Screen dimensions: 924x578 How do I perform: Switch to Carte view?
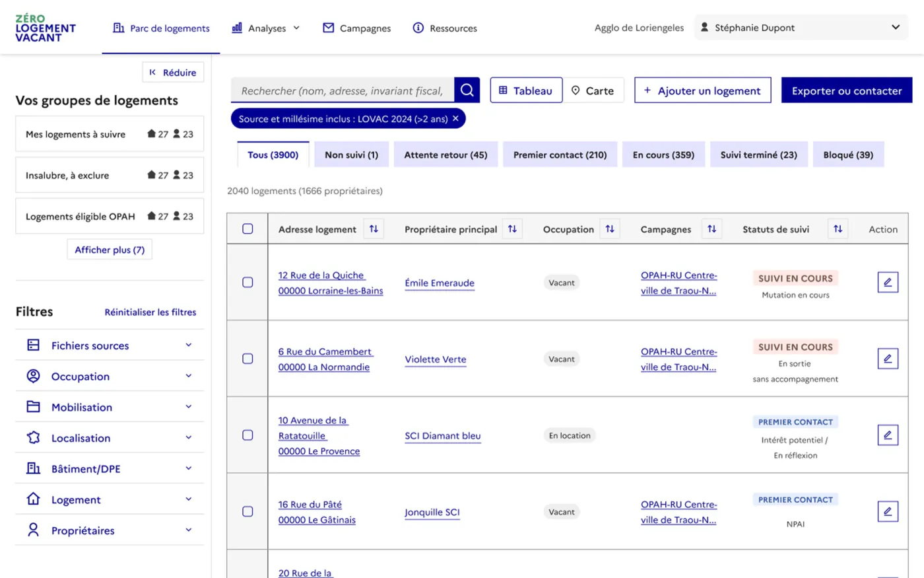coord(593,90)
